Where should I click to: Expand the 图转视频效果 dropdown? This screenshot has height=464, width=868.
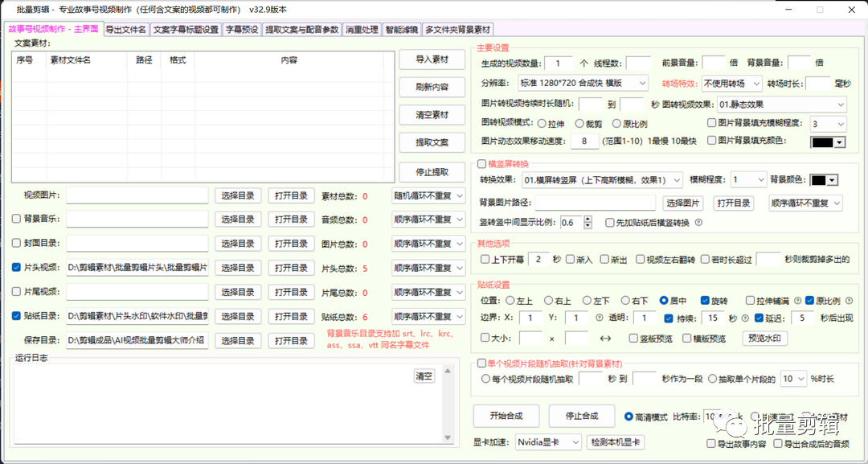[x=782, y=104]
